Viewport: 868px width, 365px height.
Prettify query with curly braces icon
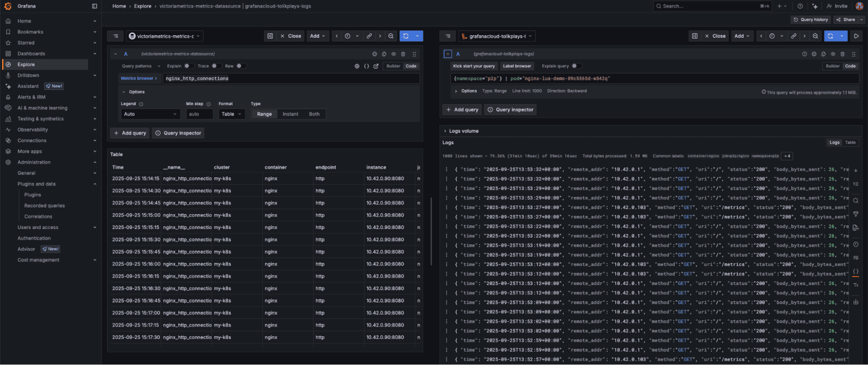click(366, 66)
